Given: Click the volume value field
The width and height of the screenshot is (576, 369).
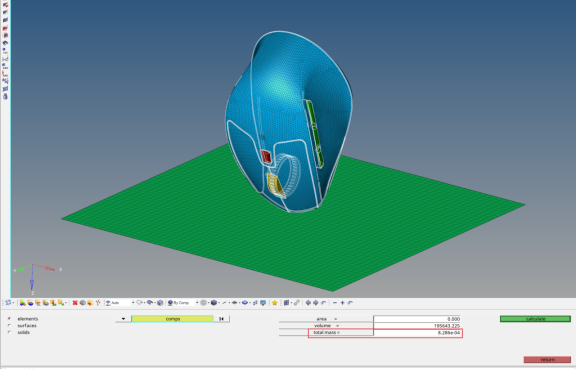Looking at the screenshot, I should click(x=417, y=326).
